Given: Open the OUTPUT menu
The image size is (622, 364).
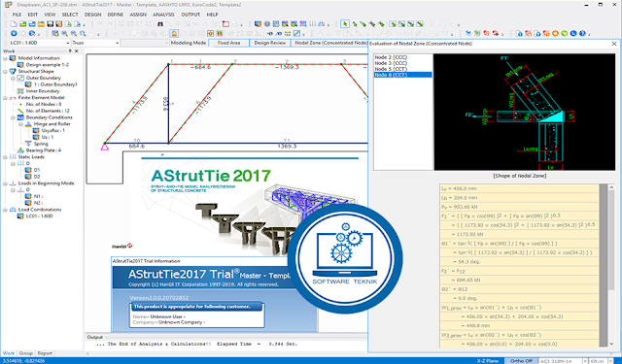Looking at the screenshot, I should (x=190, y=15).
